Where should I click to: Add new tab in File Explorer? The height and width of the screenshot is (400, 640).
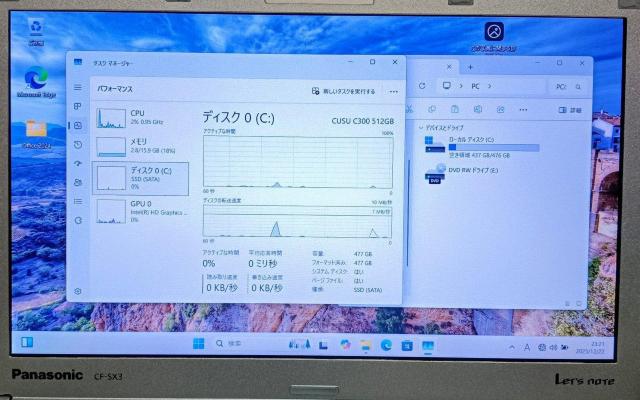470,67
